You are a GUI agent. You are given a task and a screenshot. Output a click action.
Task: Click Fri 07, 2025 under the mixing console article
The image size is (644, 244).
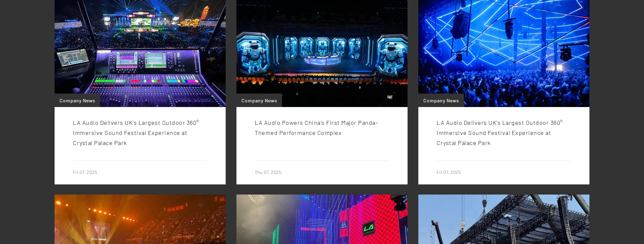point(85,172)
